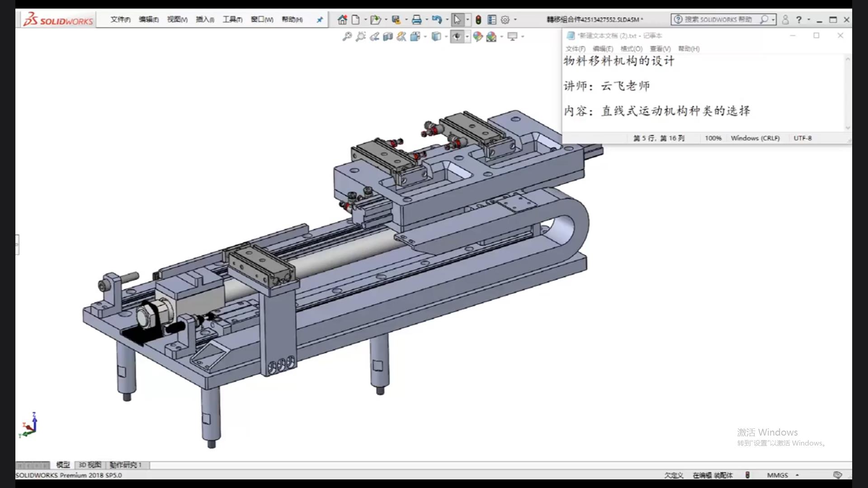The width and height of the screenshot is (868, 488).
Task: Open the 编辑(E) menu in SolidWorks
Action: (x=148, y=19)
